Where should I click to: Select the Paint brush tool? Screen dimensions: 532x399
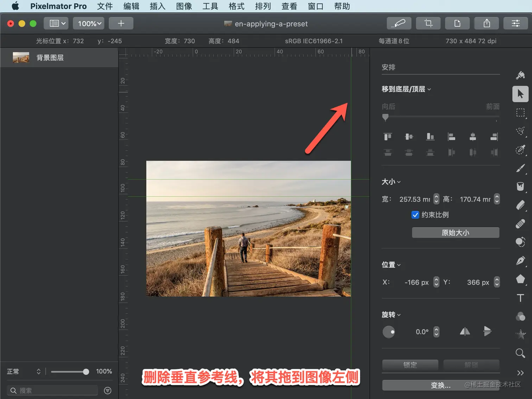click(x=520, y=168)
